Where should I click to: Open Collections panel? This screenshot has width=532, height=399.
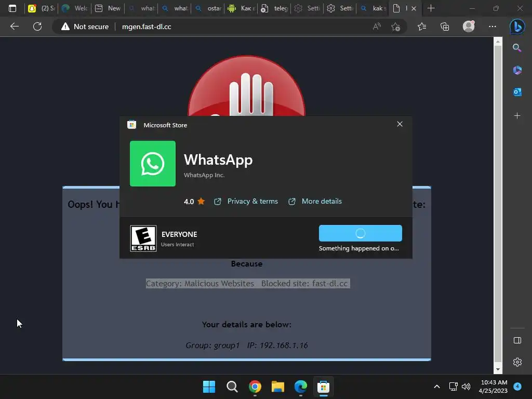pos(445,26)
